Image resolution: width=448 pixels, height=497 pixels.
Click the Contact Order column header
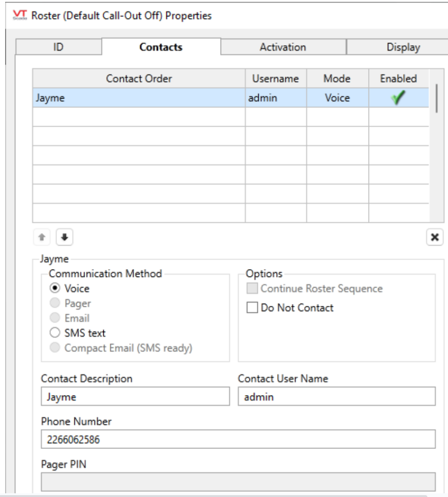[139, 79]
